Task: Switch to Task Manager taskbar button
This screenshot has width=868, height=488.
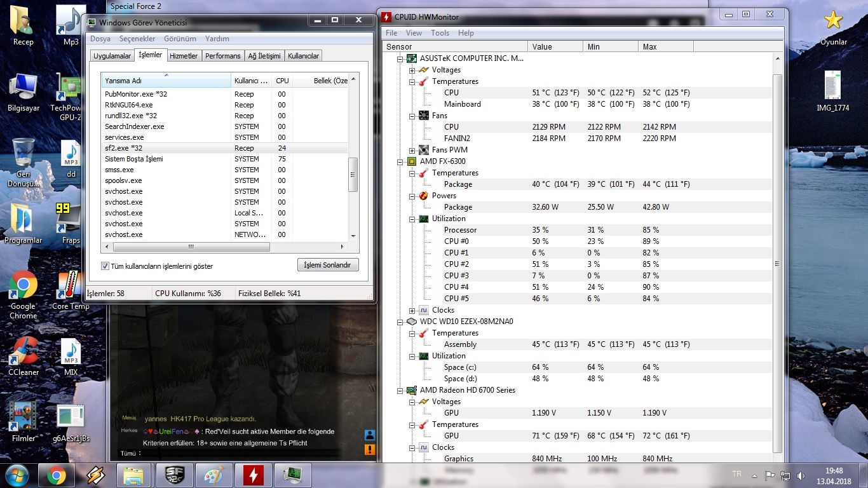Action: (293, 475)
